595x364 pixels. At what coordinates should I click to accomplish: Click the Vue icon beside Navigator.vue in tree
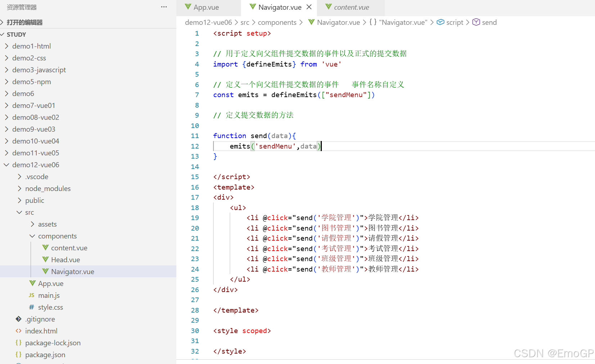[x=45, y=271]
